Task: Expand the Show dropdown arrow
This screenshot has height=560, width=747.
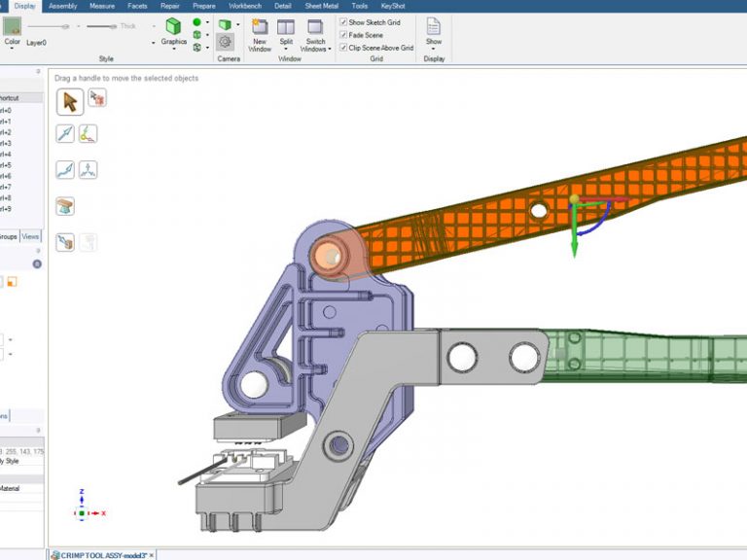Action: pos(434,49)
